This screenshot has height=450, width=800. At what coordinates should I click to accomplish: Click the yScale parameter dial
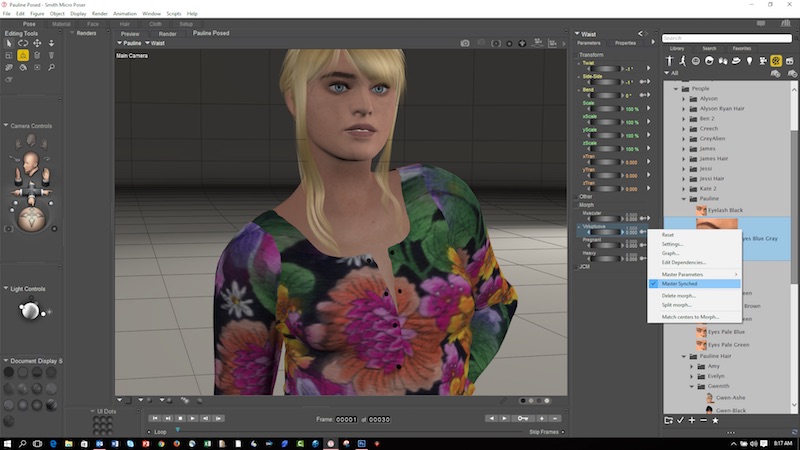tap(605, 135)
